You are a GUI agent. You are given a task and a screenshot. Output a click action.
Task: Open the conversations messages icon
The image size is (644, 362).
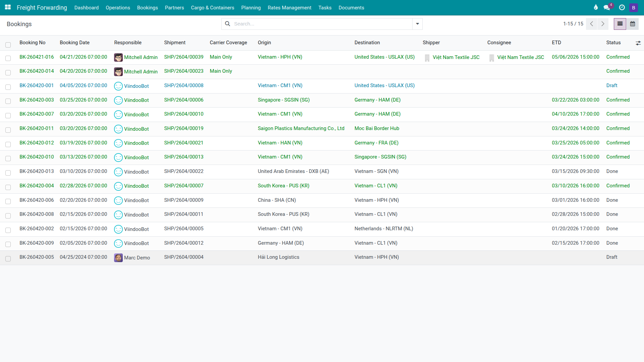607,7
